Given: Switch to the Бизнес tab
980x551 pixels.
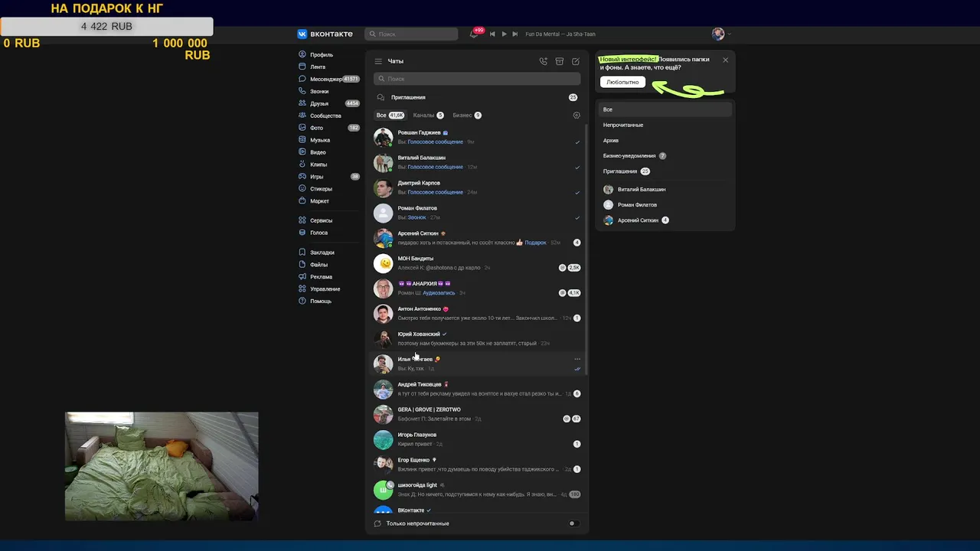Looking at the screenshot, I should click(x=467, y=116).
